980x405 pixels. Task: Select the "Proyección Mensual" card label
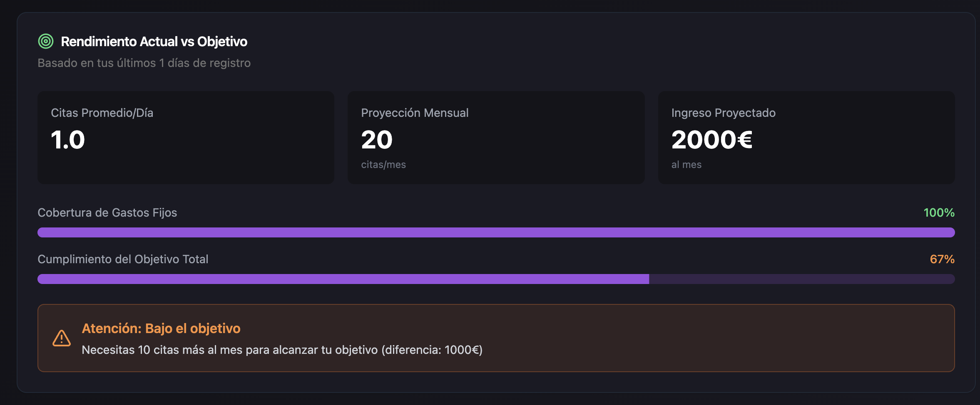click(x=415, y=113)
